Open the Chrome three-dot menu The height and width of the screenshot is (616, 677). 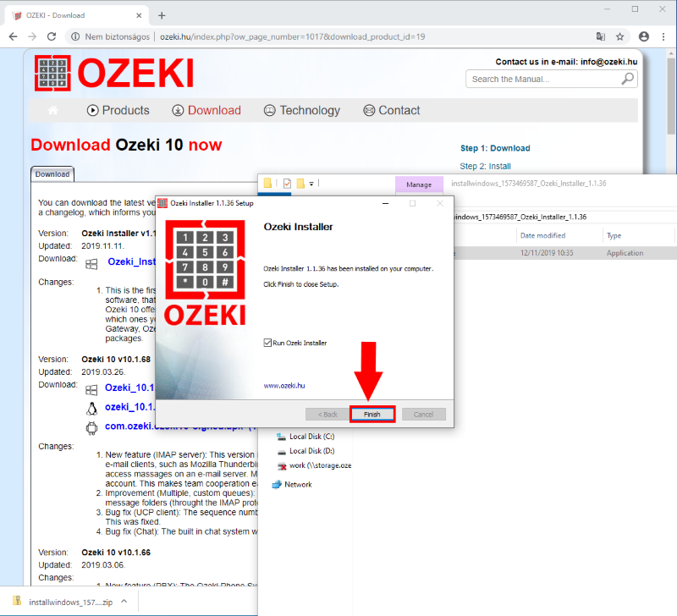point(663,36)
